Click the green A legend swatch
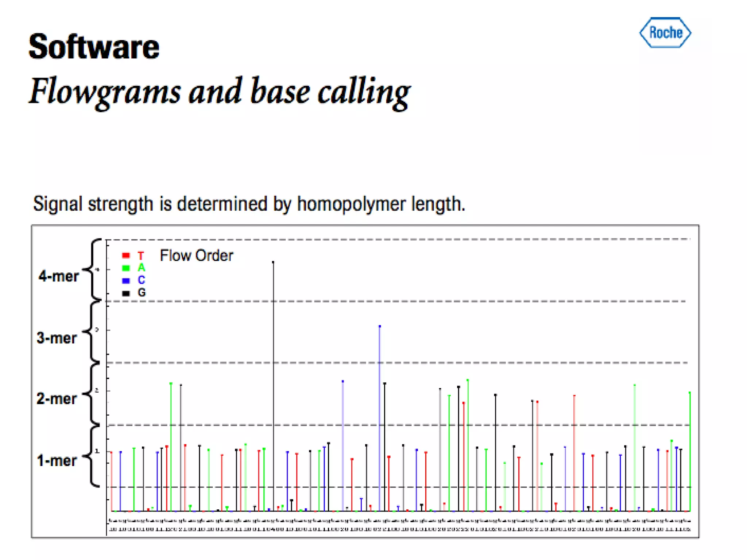747x560 pixels. [126, 268]
